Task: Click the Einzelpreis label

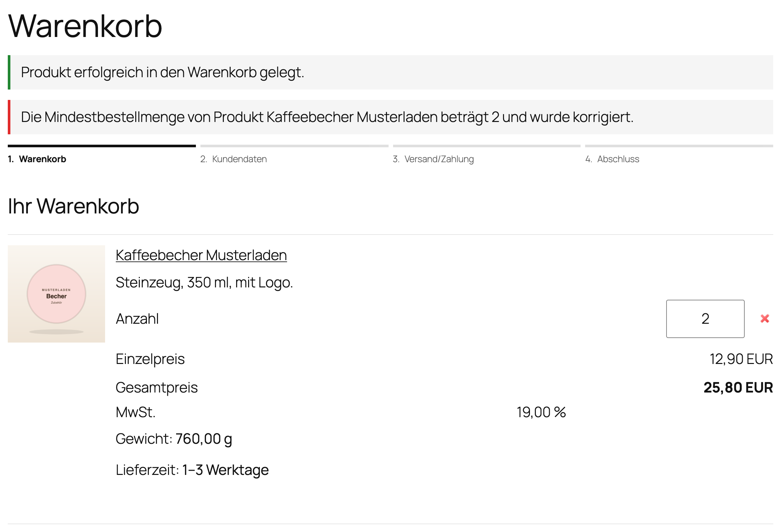Action: pos(150,359)
